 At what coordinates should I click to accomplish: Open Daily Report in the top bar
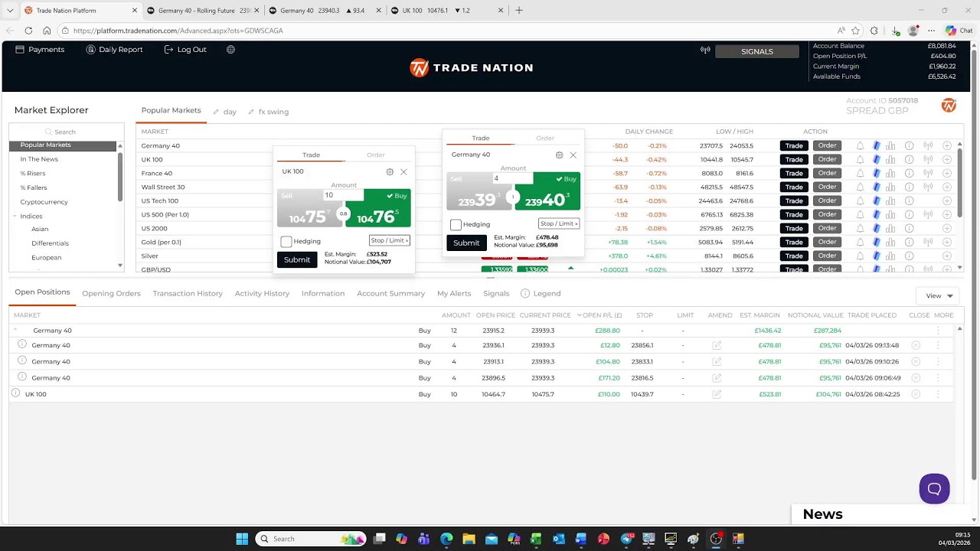point(114,50)
